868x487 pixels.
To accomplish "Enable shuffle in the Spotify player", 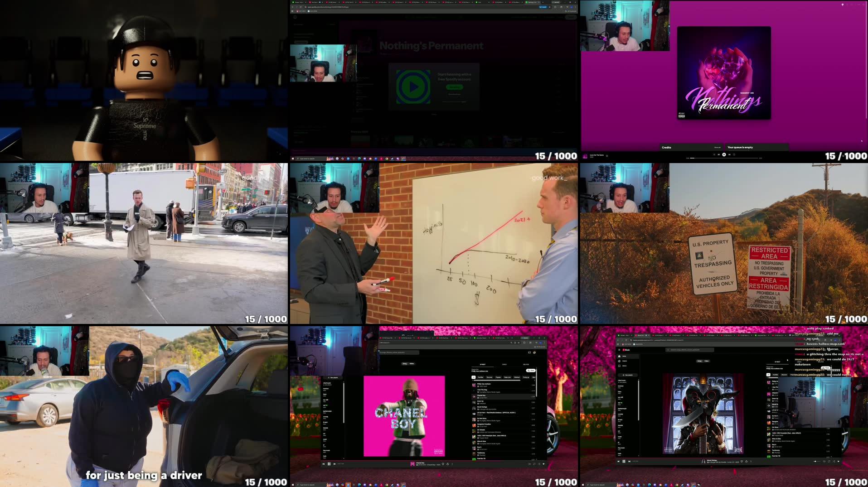I will click(x=714, y=154).
